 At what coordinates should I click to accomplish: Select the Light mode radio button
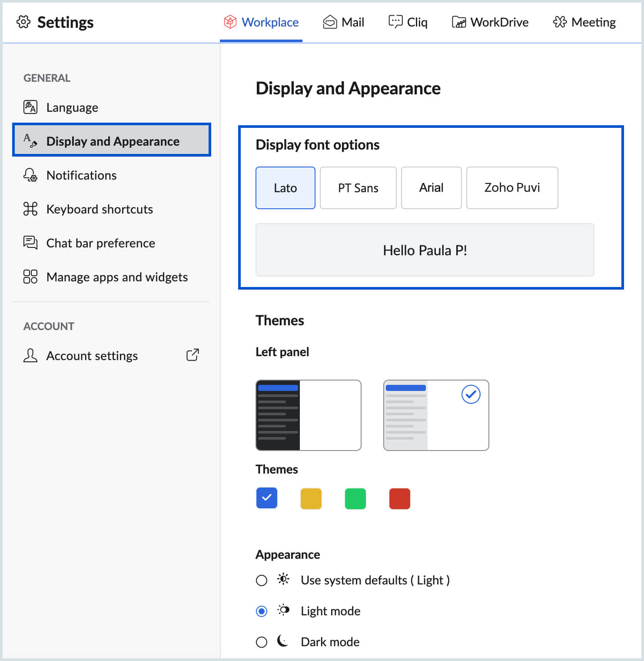pos(262,611)
